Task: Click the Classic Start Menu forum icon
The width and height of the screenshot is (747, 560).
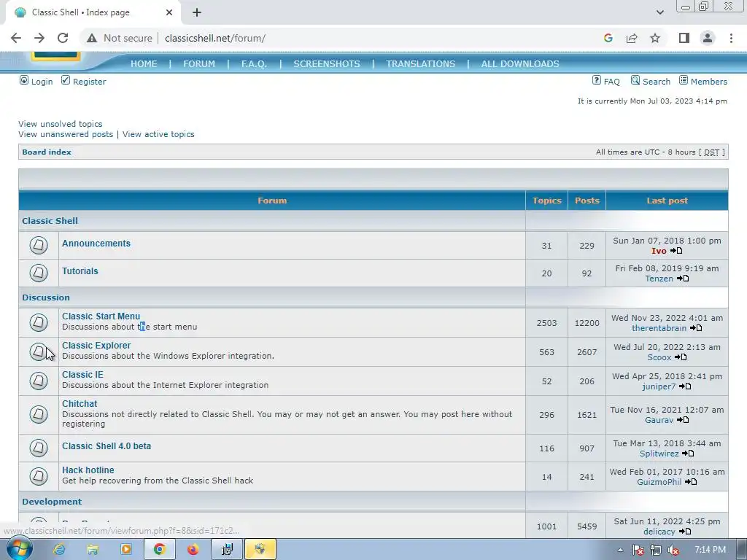Action: pyautogui.click(x=39, y=322)
